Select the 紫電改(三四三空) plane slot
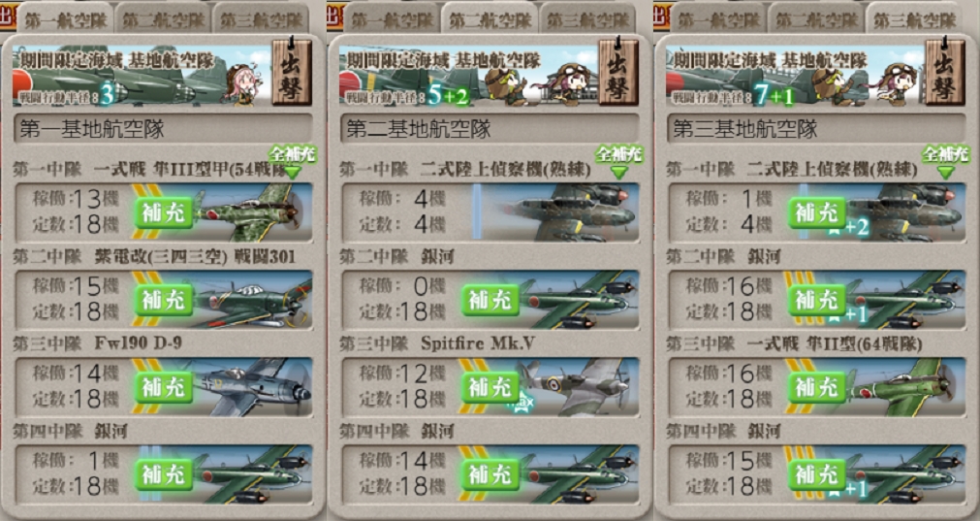Screen dimensions: 980x521 (164, 299)
